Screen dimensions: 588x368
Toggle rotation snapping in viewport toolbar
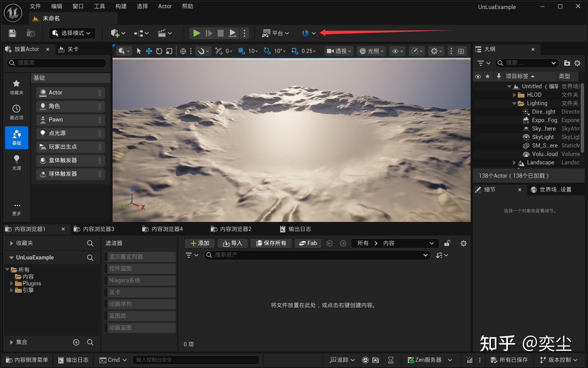(267, 51)
